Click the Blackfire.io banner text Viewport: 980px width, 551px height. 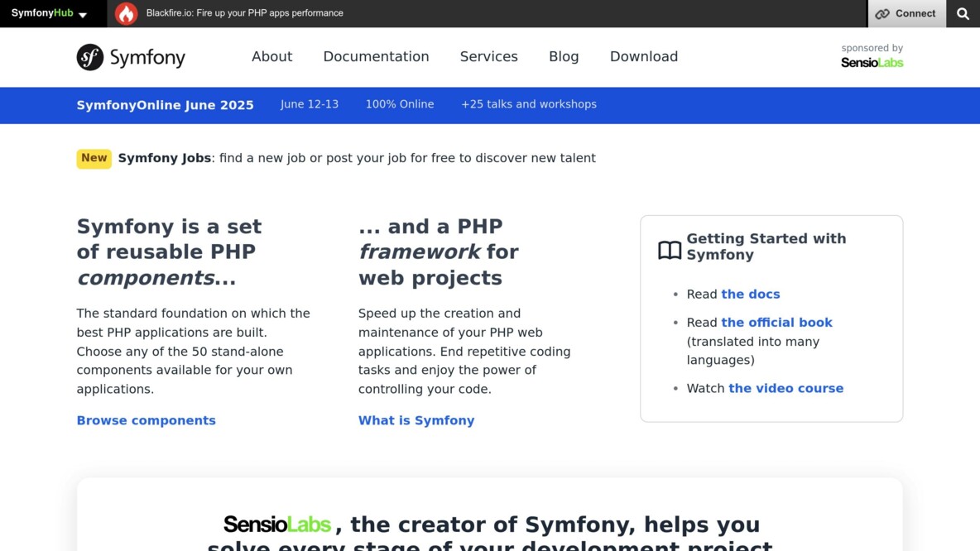[244, 13]
